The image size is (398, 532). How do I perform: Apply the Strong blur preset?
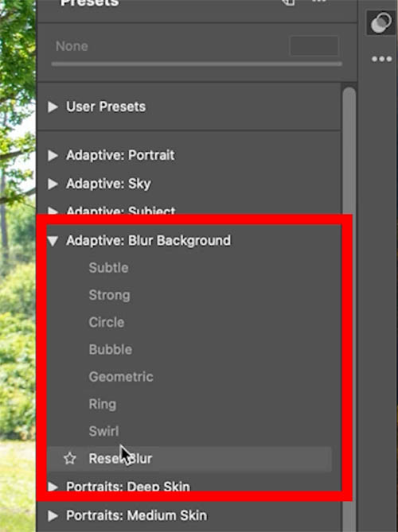(x=109, y=295)
